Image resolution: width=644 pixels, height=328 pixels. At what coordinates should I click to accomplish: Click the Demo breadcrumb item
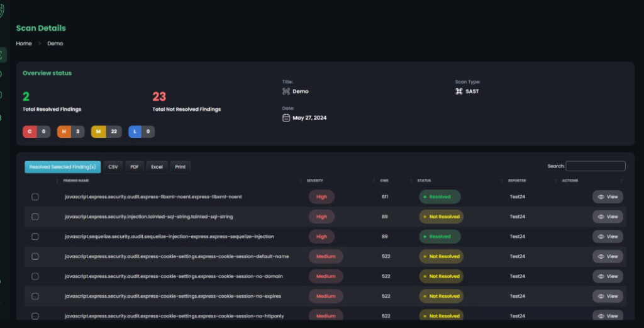pyautogui.click(x=55, y=43)
